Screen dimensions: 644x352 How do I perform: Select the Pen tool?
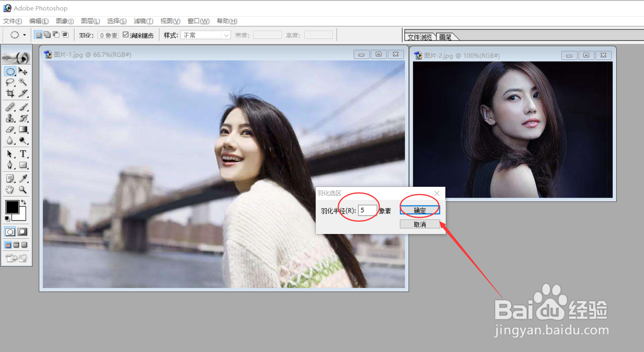pos(10,165)
